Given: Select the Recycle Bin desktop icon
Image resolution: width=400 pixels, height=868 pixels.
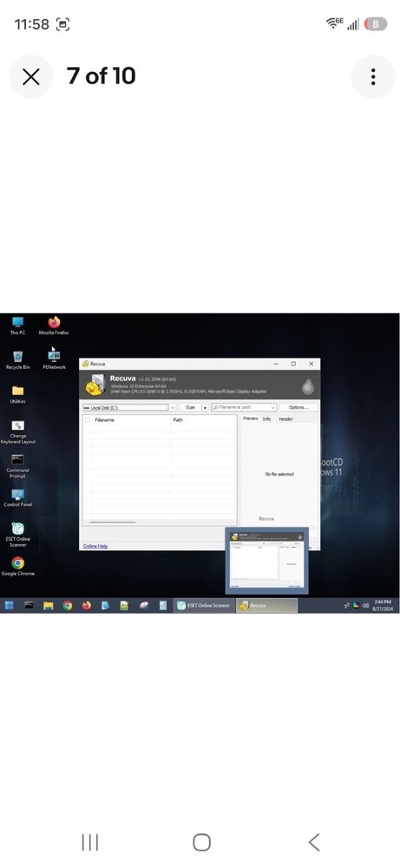Looking at the screenshot, I should coord(17,359).
